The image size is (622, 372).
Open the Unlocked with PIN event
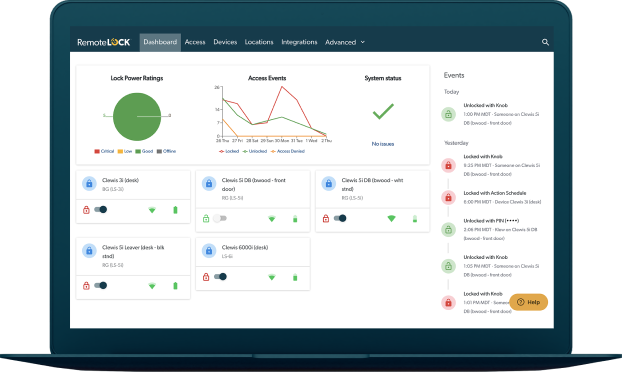pyautogui.click(x=491, y=221)
